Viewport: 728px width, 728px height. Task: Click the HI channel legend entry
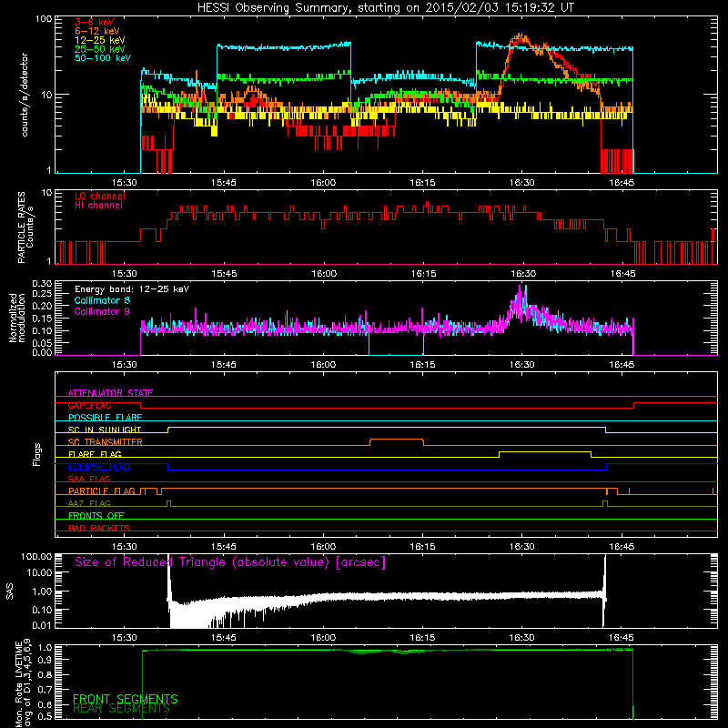pyautogui.click(x=99, y=206)
